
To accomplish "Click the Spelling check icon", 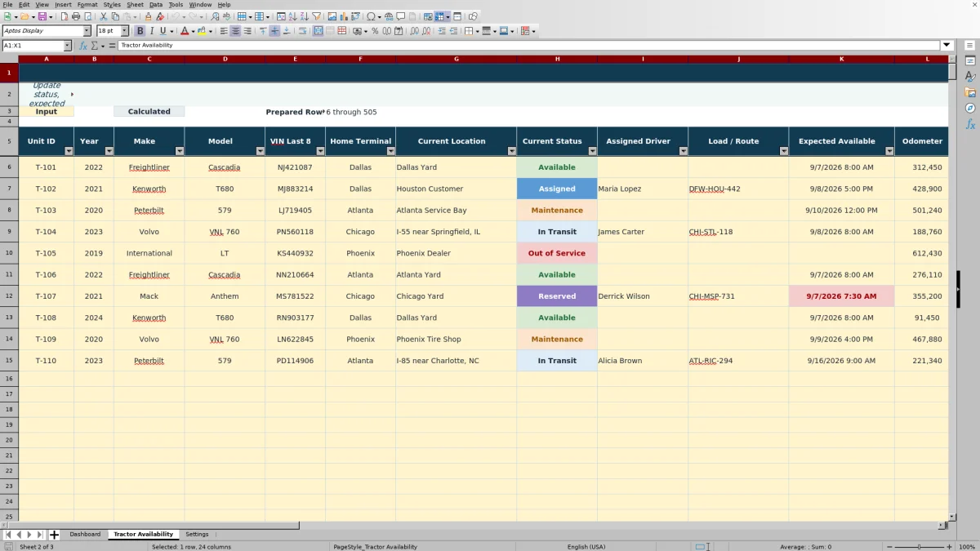I will point(226,16).
